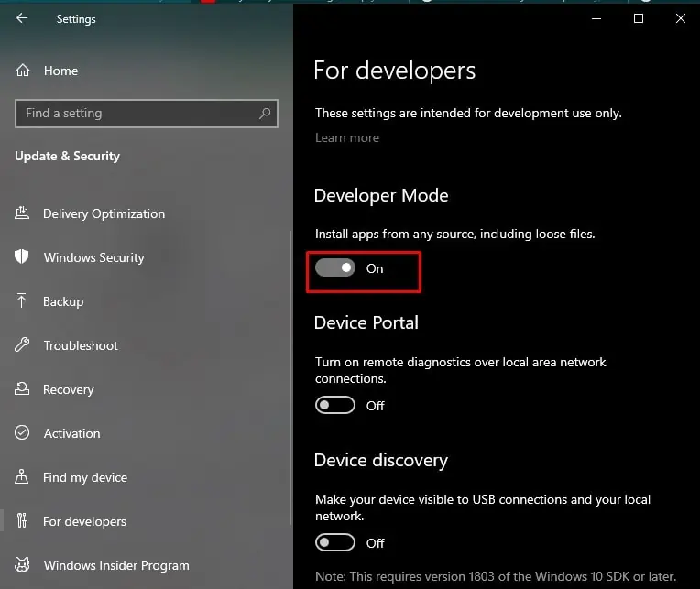700x589 pixels.
Task: Enable the Device Portal toggle
Action: pyautogui.click(x=335, y=406)
